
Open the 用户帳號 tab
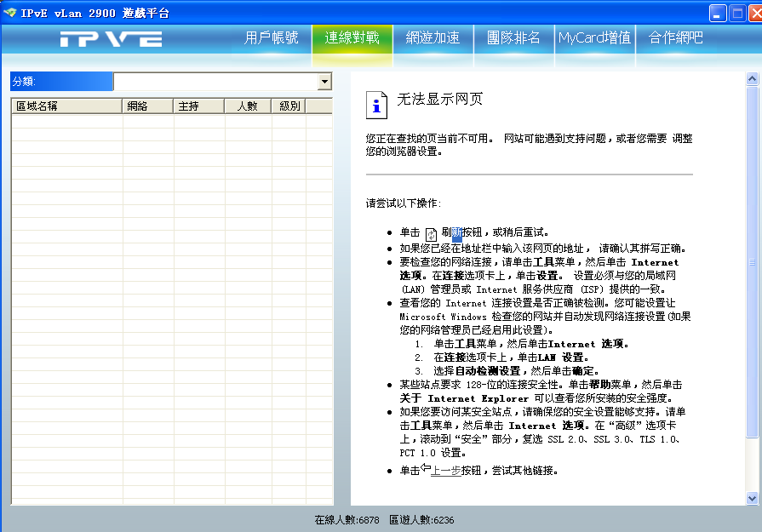click(271, 38)
